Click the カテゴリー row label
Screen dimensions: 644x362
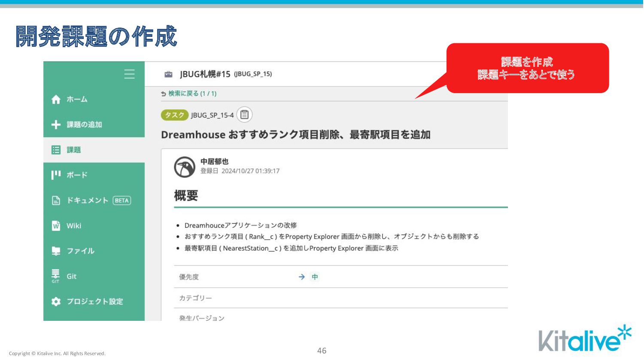pos(195,298)
